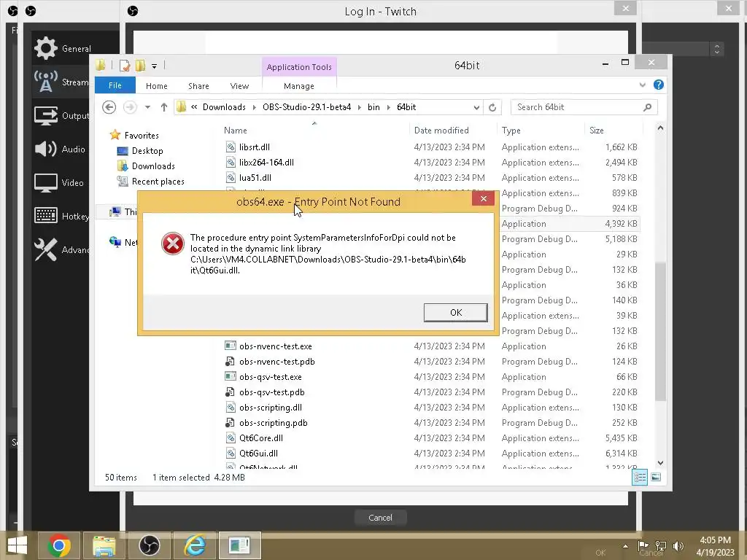Open Quick Access Toolbar customize dropdown

click(154, 66)
